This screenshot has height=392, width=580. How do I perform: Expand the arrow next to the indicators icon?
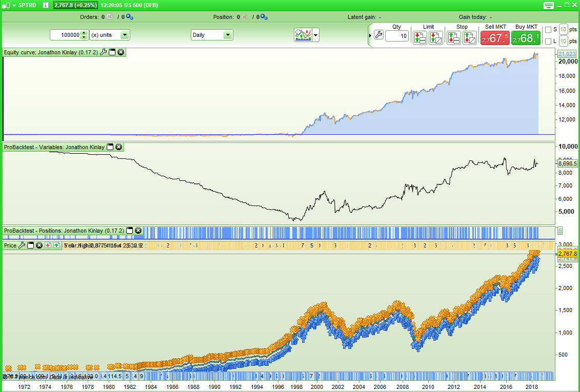click(x=316, y=35)
